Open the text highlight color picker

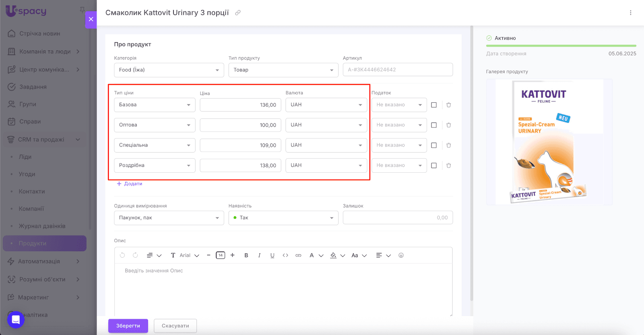333,255
